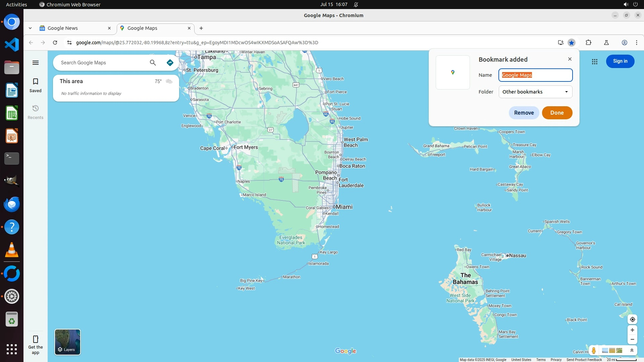Click the directions arrow icon
Viewport: 644px width, 362px height.
pyautogui.click(x=170, y=63)
